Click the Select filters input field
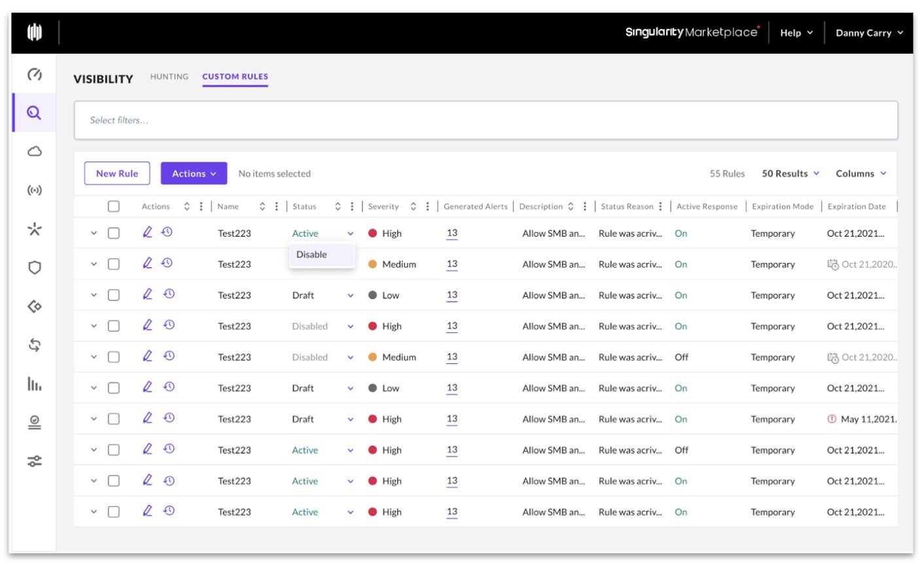The height and width of the screenshot is (564, 924). 485,120
